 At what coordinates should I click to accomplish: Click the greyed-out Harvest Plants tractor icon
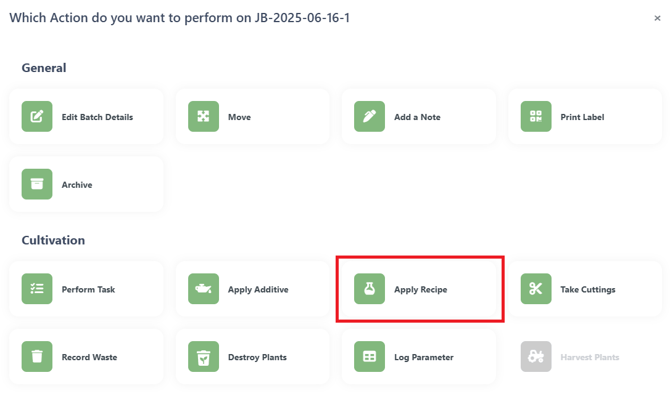click(536, 357)
